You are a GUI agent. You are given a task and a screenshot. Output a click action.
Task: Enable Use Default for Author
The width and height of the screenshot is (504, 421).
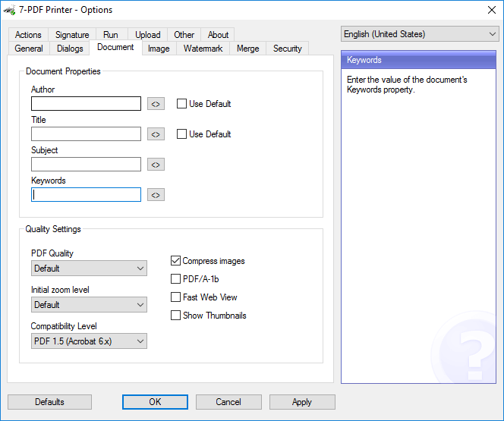[182, 104]
